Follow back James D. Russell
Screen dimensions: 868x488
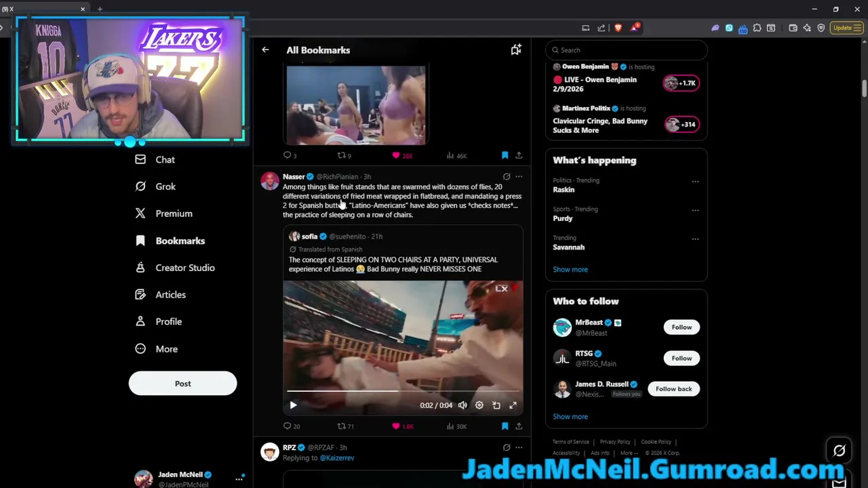click(673, 389)
